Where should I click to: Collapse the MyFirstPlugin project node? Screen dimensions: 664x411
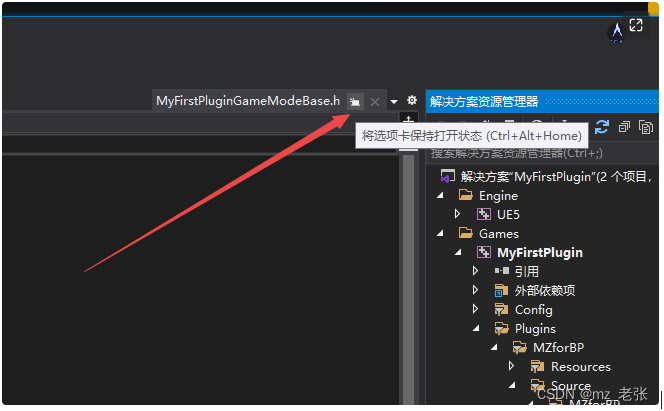pyautogui.click(x=458, y=252)
